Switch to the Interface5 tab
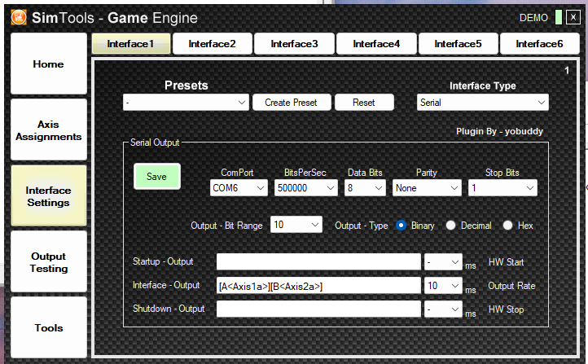The width and height of the screenshot is (588, 364). 458,44
